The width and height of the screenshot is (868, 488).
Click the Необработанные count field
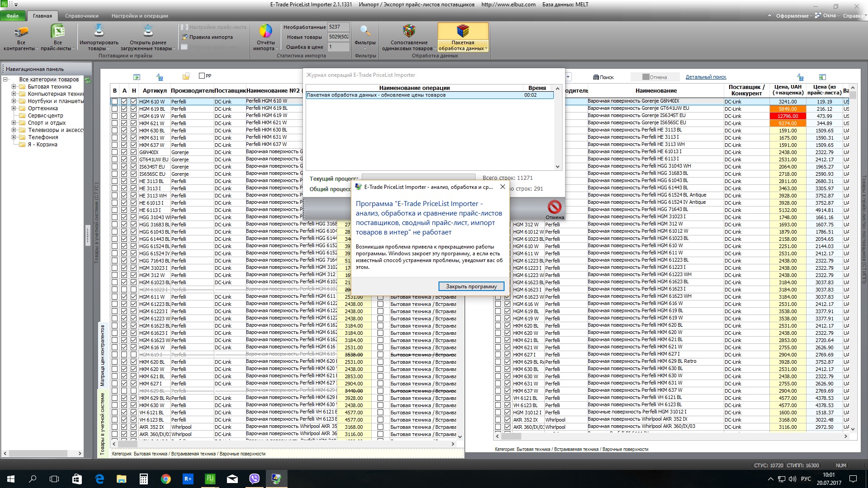click(339, 27)
